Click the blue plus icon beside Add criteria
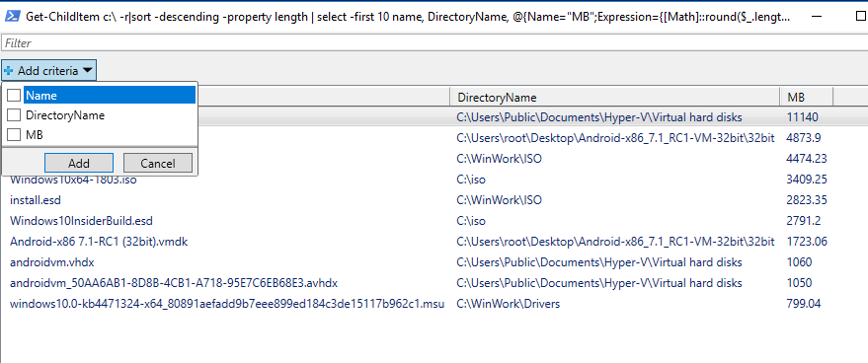This screenshot has width=868, height=363. [9, 71]
